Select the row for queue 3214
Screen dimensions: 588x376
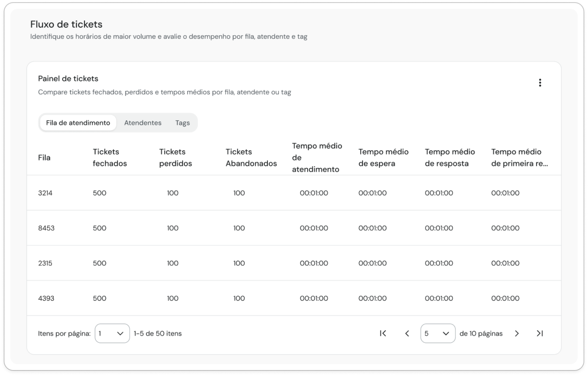pos(294,193)
